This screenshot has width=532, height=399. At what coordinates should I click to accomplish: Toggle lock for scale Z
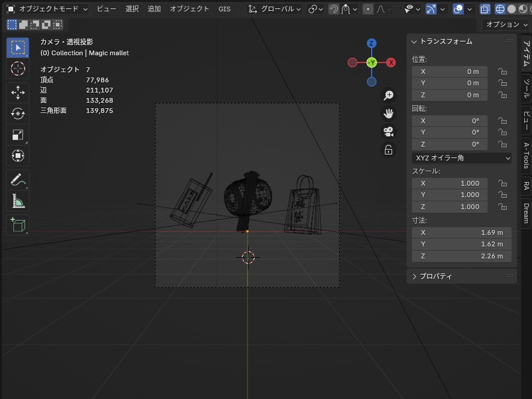pyautogui.click(x=503, y=207)
